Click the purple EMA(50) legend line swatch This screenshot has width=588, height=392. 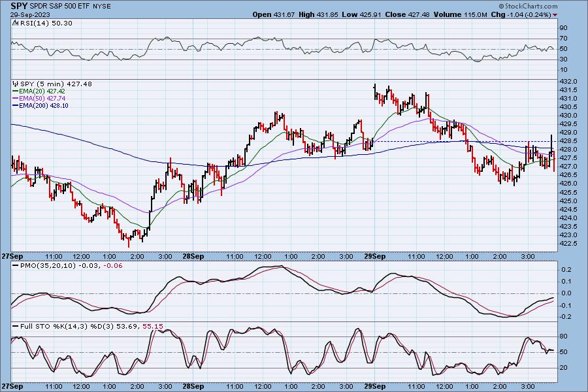point(16,98)
